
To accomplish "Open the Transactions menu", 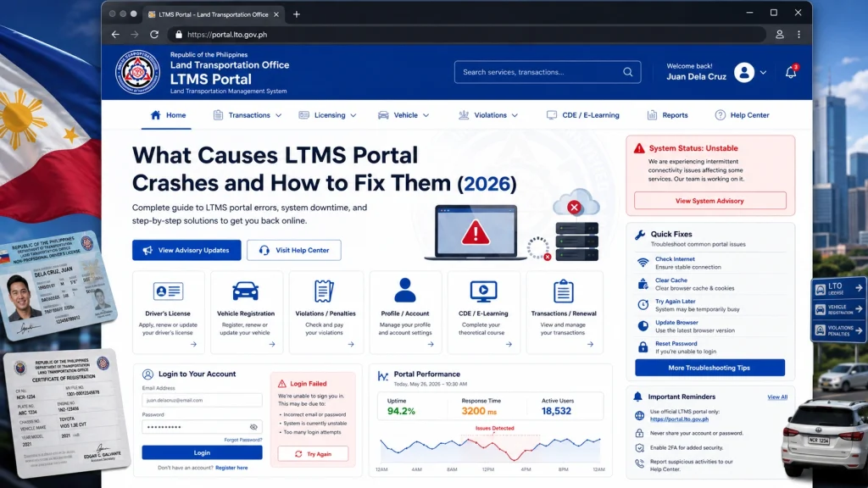I will [248, 115].
